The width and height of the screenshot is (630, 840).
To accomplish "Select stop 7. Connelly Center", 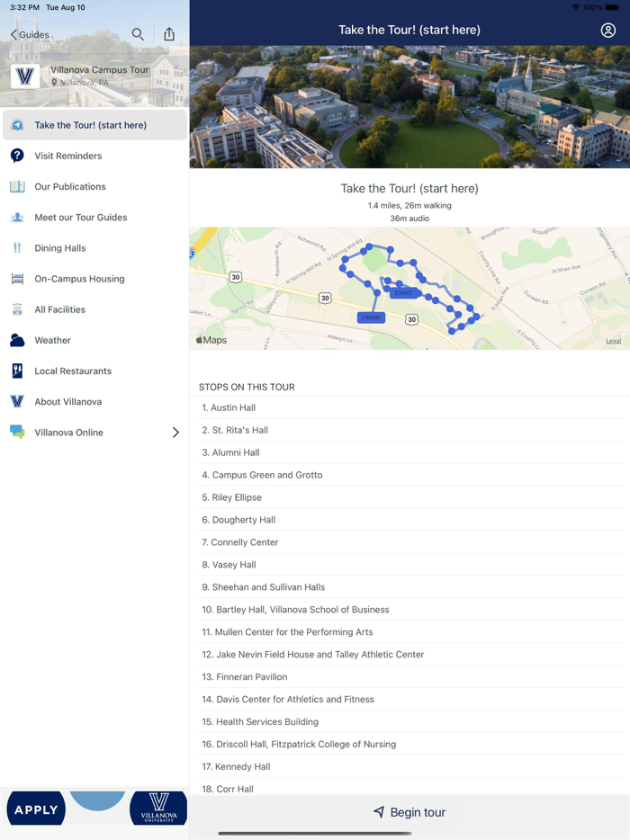I will pyautogui.click(x=412, y=542).
